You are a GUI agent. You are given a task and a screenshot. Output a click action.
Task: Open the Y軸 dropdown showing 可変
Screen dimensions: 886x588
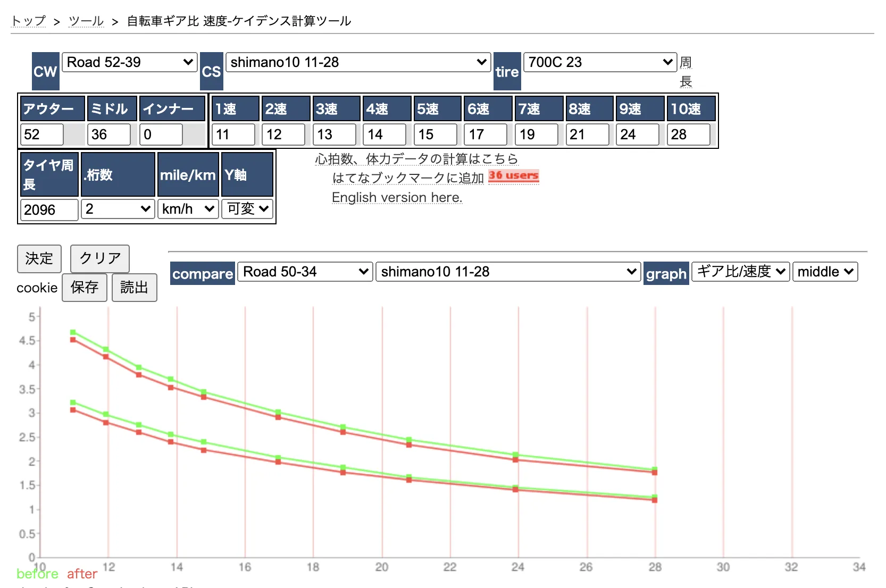pyautogui.click(x=247, y=209)
